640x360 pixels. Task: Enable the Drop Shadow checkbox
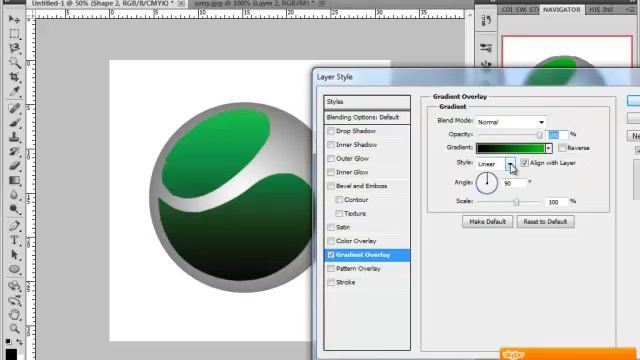[x=331, y=131]
